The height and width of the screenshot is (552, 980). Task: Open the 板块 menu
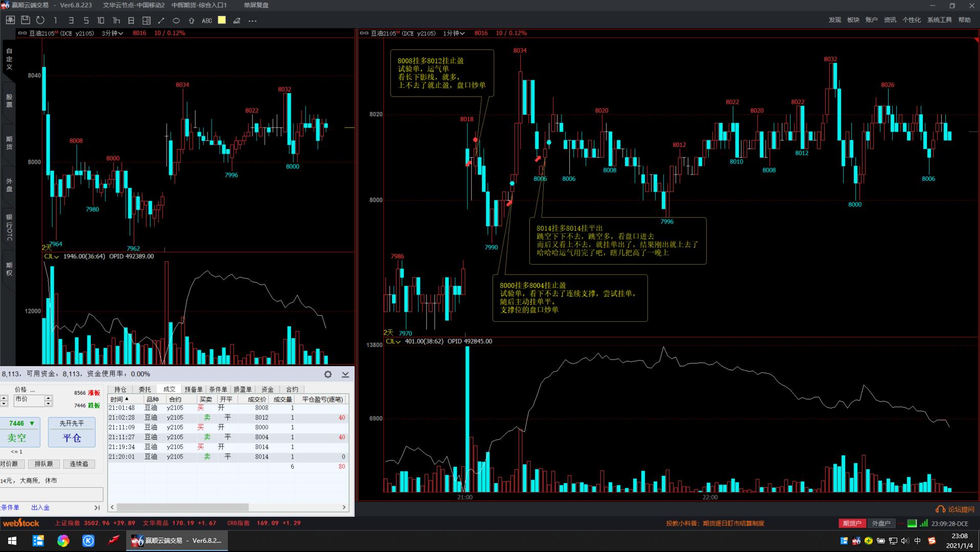(x=853, y=20)
